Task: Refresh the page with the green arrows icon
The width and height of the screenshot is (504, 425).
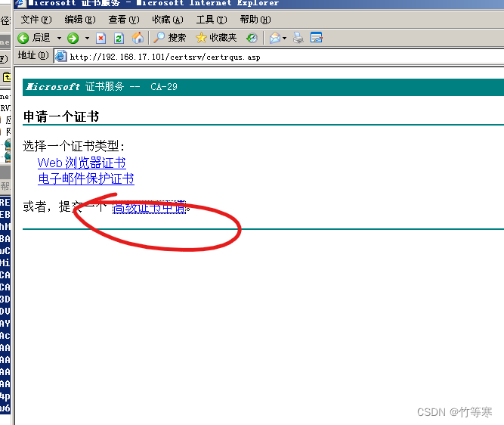Action: (119, 38)
